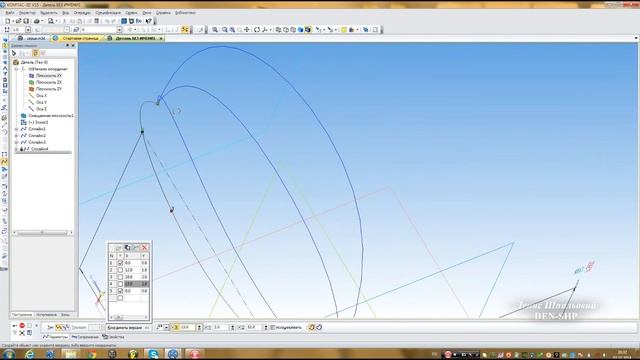640x360 pixels.
Task: Expand the Сплайн:4 tree node
Action: [17, 149]
